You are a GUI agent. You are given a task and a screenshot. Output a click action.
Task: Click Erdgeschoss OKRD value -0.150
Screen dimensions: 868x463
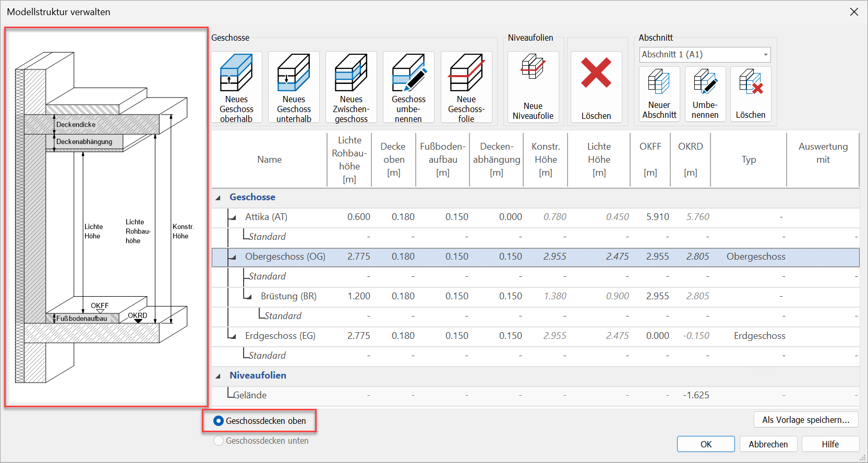(x=696, y=336)
